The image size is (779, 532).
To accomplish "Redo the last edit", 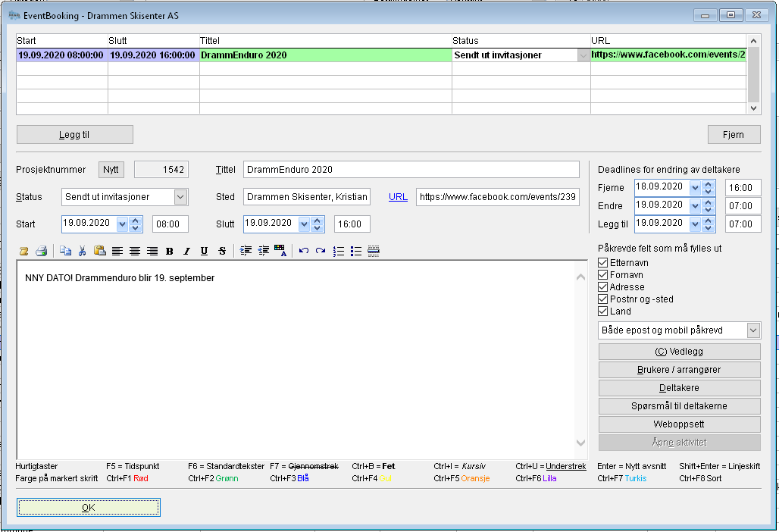I will coord(321,252).
